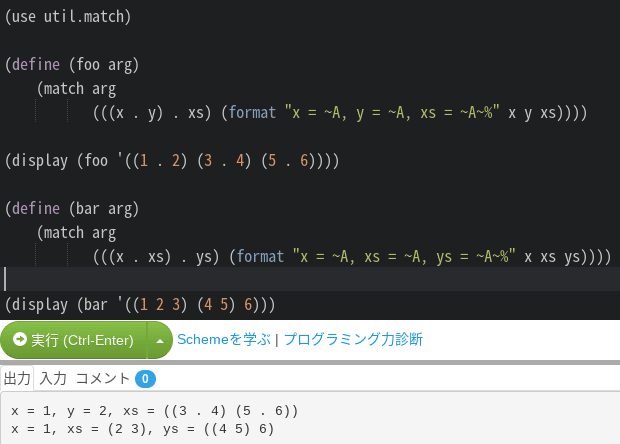
Task: Click 'match arg' line under bar
Action: click(76, 232)
